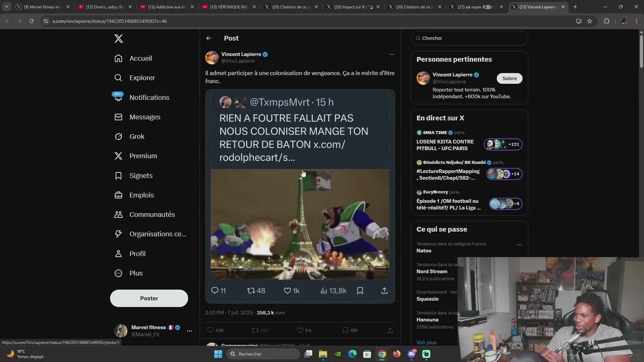The width and height of the screenshot is (644, 362).
Task: Open weather widget 16°C Temps dégagé
Action: (x=25, y=354)
